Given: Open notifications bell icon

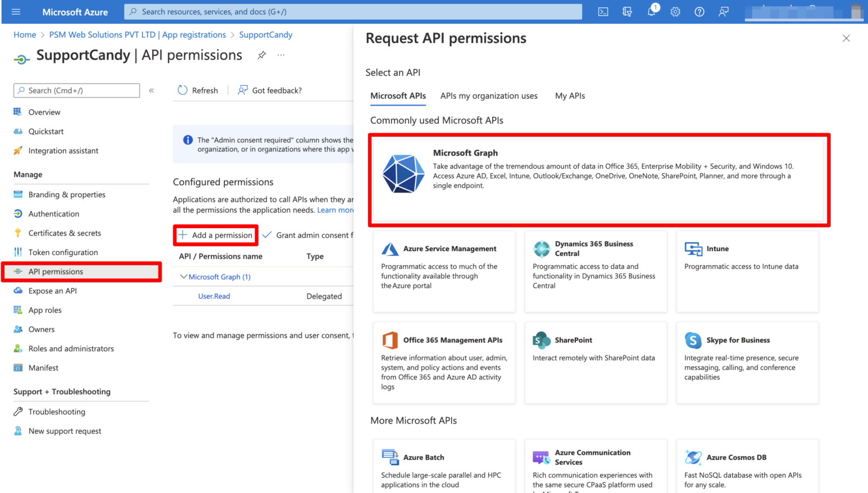Looking at the screenshot, I should (x=652, y=12).
